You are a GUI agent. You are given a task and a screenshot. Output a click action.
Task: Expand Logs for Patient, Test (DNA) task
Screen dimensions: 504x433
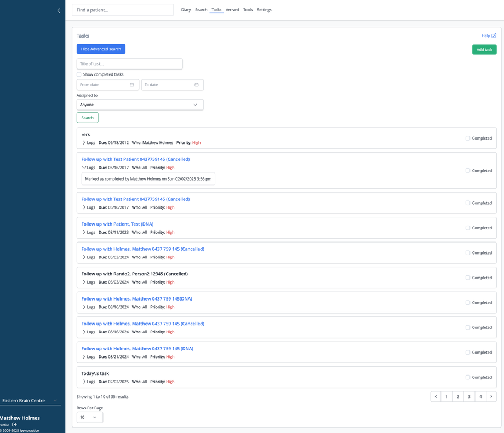click(x=89, y=232)
